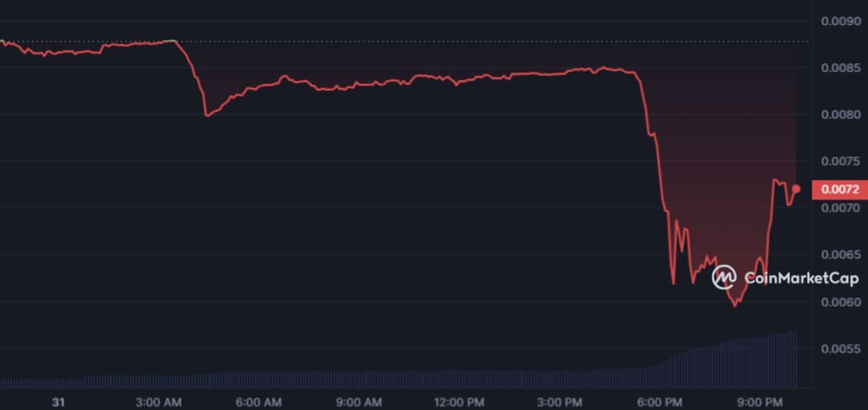Click the 0.0060 price axis label
This screenshot has width=868, height=410.
(x=840, y=301)
